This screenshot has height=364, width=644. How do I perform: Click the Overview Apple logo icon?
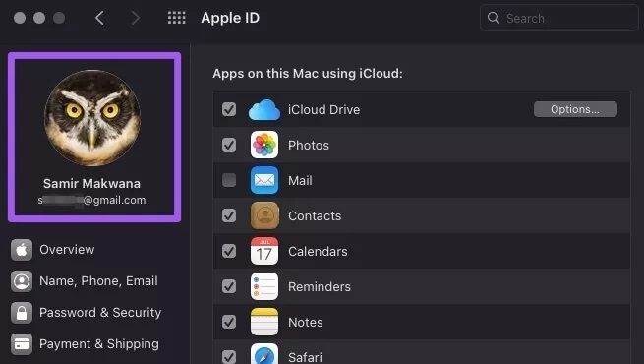(22, 250)
